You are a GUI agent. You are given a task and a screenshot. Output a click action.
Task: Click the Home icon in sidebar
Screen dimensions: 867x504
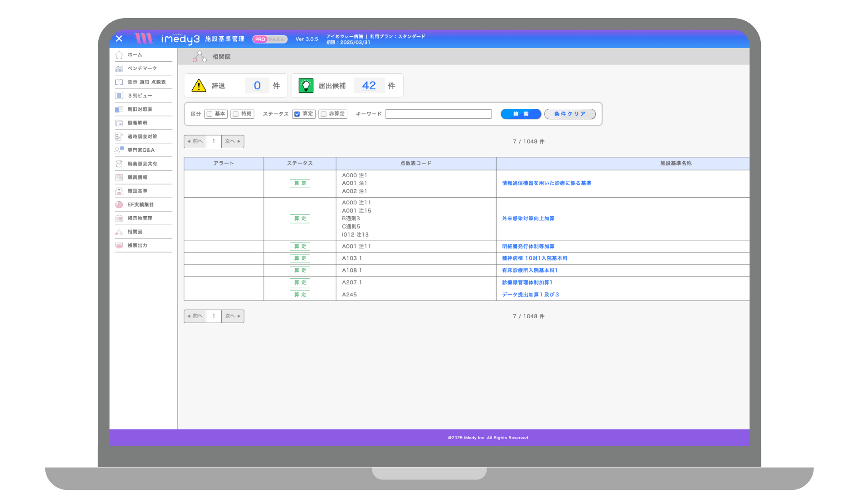pyautogui.click(x=119, y=55)
